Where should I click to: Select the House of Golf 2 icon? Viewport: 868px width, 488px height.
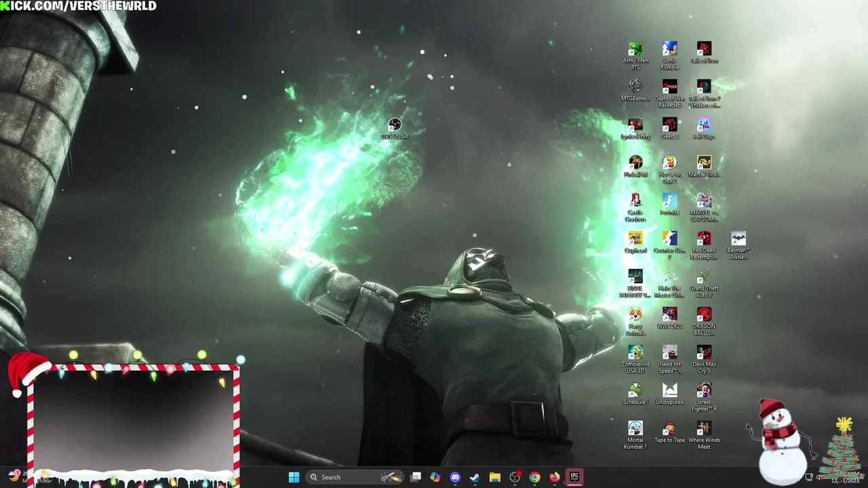pyautogui.click(x=669, y=169)
